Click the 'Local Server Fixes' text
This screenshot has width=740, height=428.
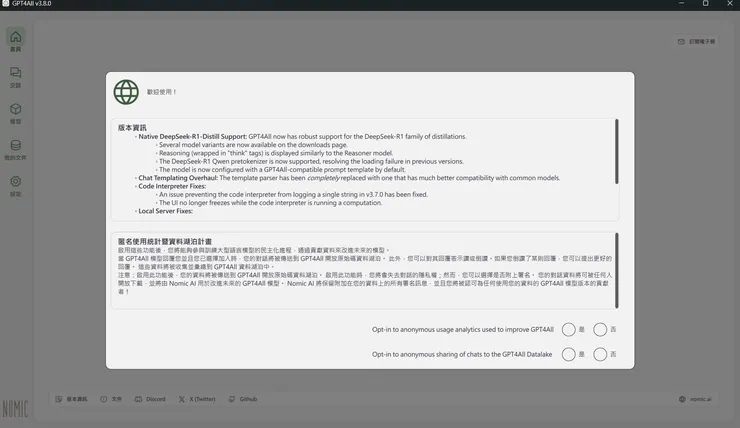coord(165,211)
